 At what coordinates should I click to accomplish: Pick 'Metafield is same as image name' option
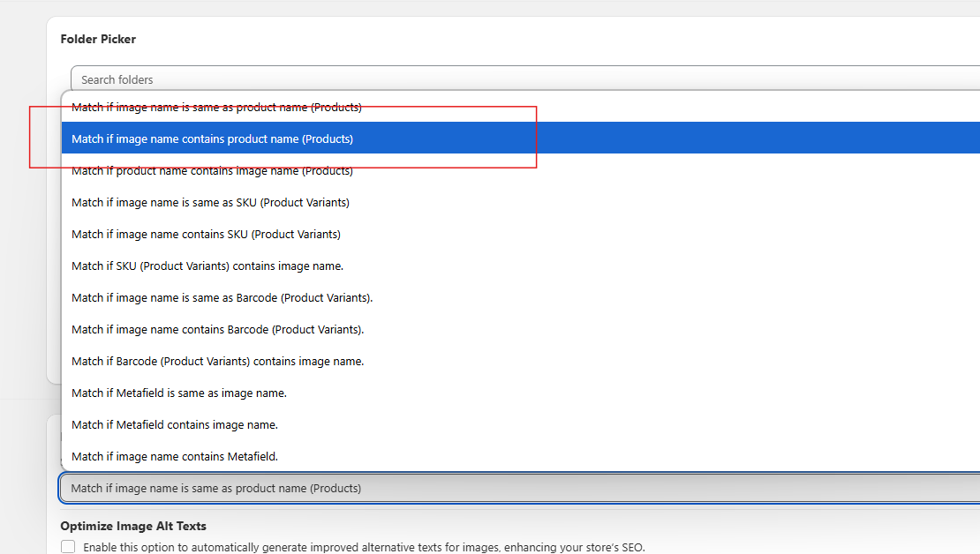coord(179,393)
